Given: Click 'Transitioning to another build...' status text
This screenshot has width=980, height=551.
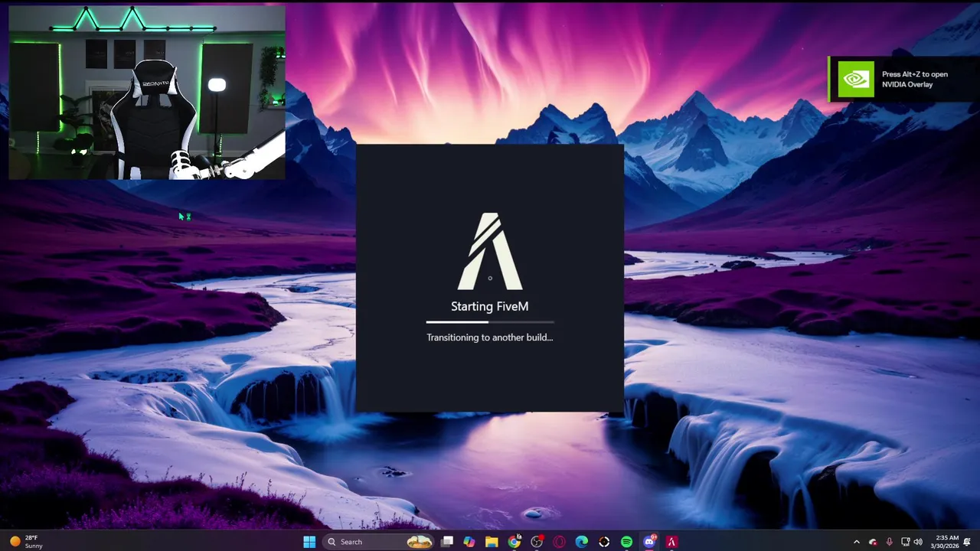Looking at the screenshot, I should tap(490, 337).
